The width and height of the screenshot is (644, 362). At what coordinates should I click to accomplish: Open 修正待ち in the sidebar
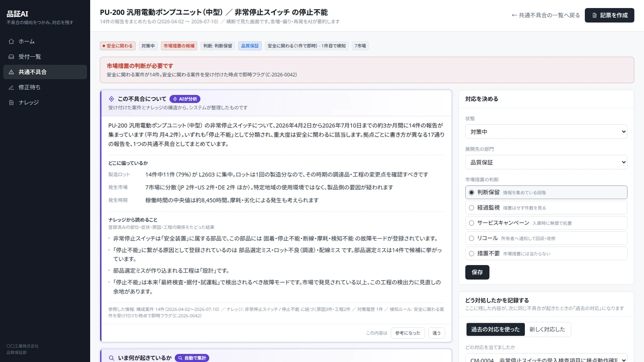[x=45, y=87]
